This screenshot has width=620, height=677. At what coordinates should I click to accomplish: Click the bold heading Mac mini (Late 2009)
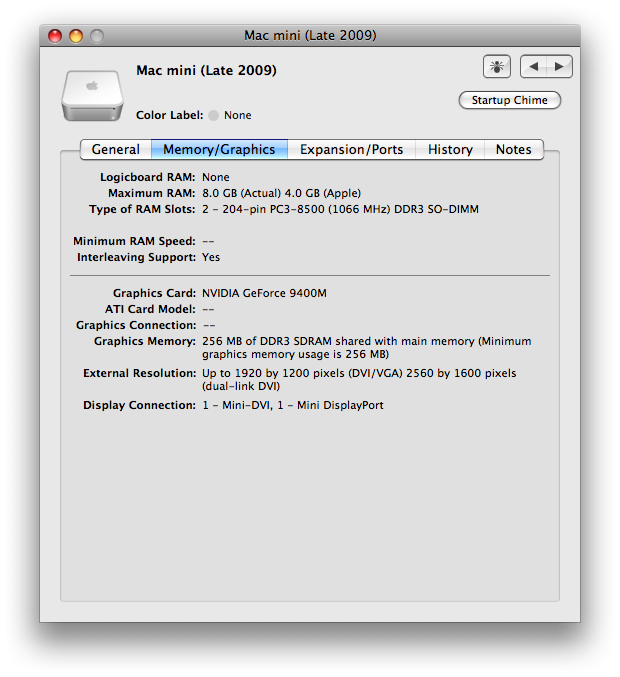coord(206,70)
